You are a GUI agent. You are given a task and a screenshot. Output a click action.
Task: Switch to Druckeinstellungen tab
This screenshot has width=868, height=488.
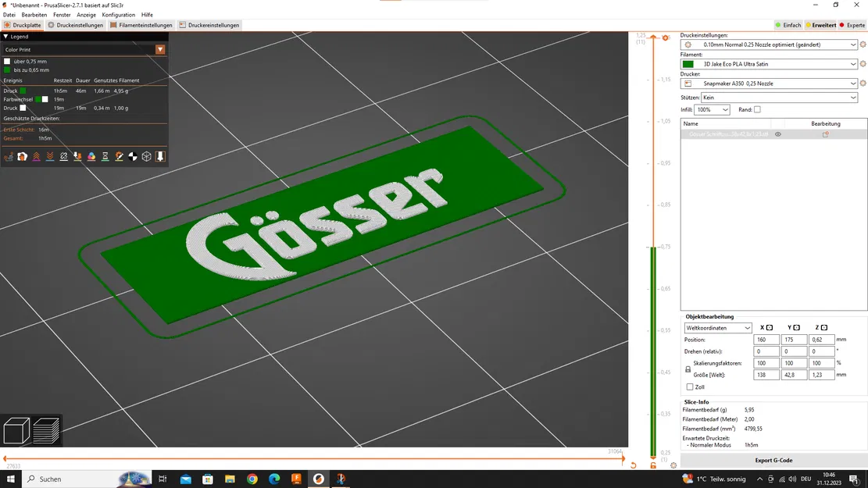tap(75, 25)
